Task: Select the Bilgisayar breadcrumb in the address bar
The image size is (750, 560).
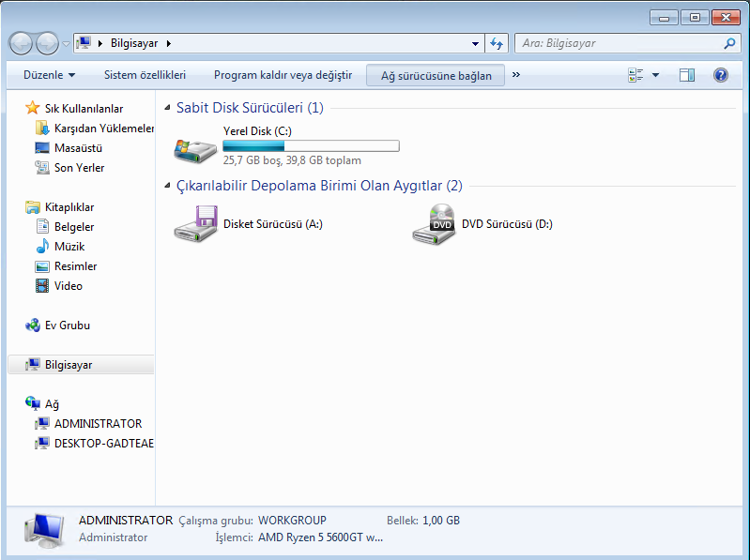Action: 134,43
